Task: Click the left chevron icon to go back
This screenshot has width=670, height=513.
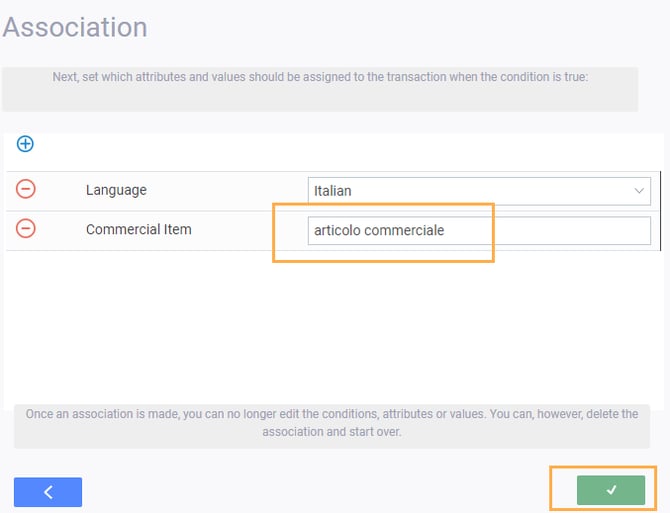Action: (48, 492)
